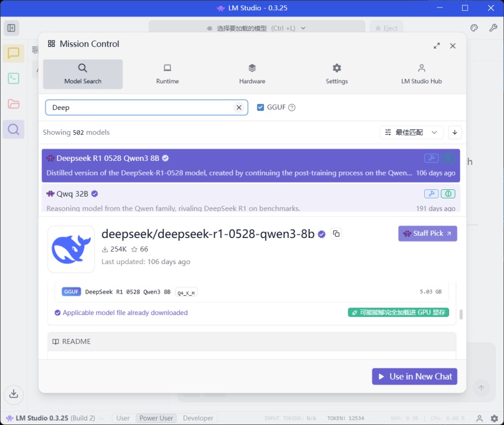
Task: Open the 最佳匹配 sort dropdown
Action: (x=411, y=132)
